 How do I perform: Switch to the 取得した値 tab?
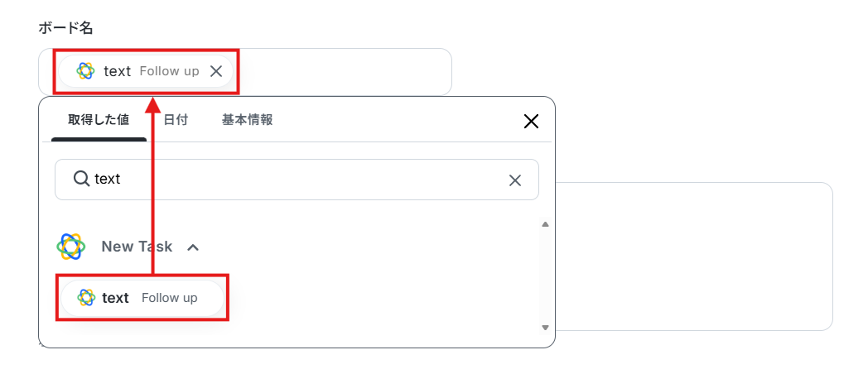(x=99, y=120)
